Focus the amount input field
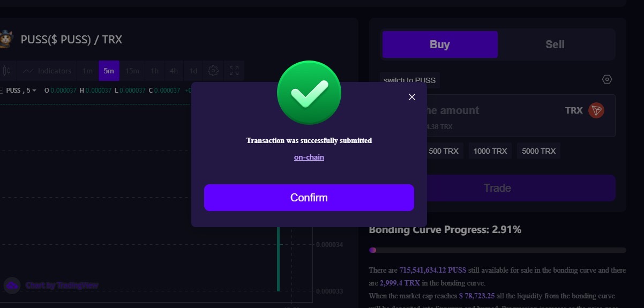The width and height of the screenshot is (644, 308). coord(498,116)
